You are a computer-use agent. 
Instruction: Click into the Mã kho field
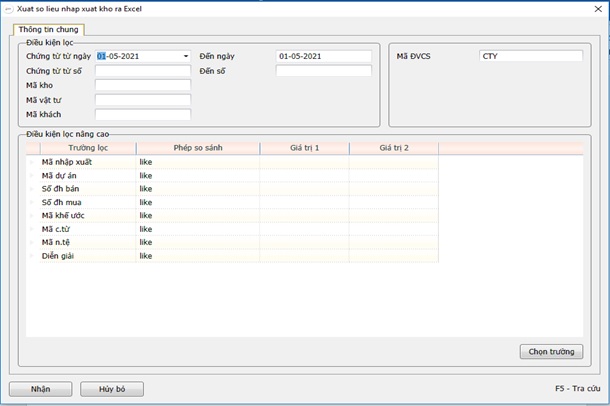click(x=142, y=86)
